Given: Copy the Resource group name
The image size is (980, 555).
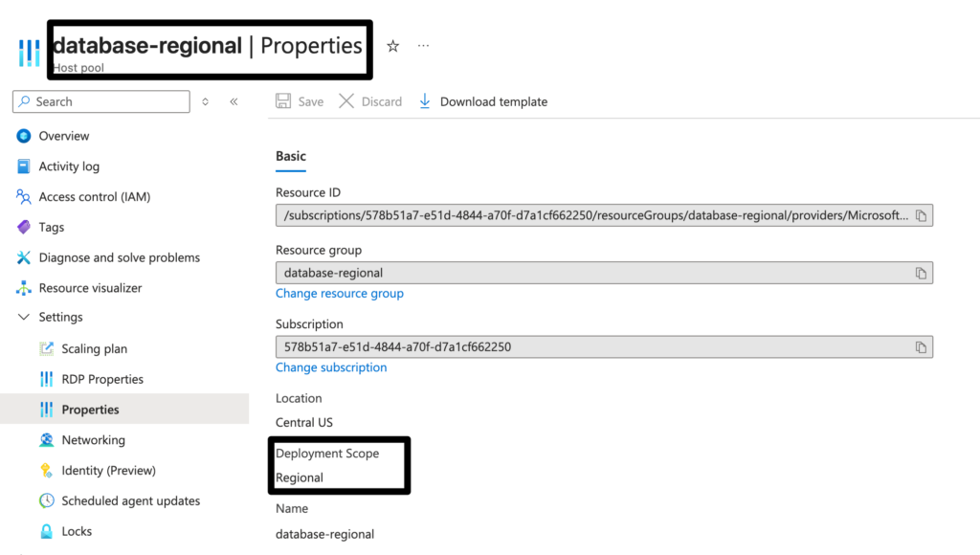Looking at the screenshot, I should pyautogui.click(x=921, y=273).
